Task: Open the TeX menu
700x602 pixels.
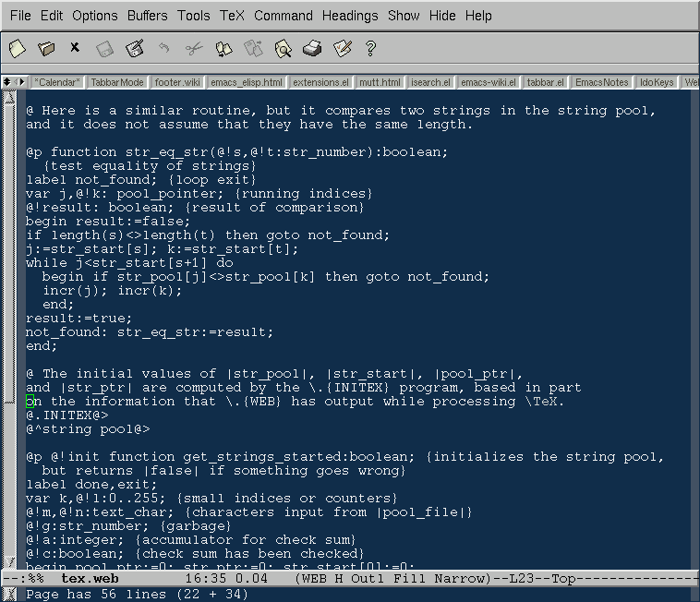Action: click(233, 16)
